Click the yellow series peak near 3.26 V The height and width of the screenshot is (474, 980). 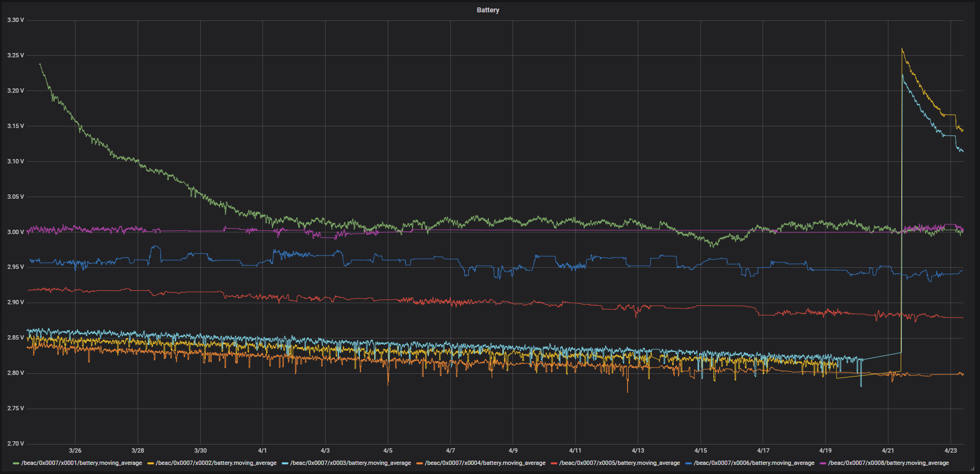click(x=902, y=49)
